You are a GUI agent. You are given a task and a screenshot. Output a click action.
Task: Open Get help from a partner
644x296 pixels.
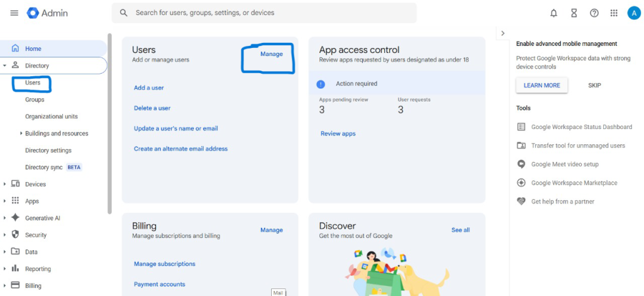563,202
